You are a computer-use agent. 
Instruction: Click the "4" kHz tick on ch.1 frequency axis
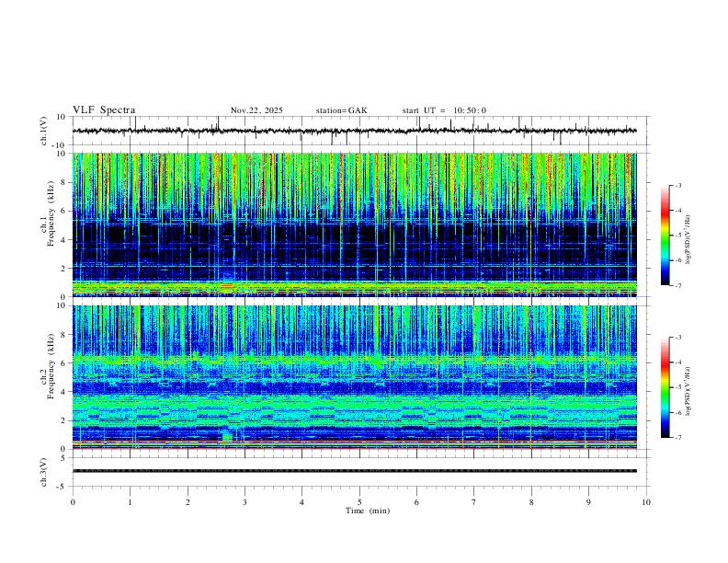65,240
